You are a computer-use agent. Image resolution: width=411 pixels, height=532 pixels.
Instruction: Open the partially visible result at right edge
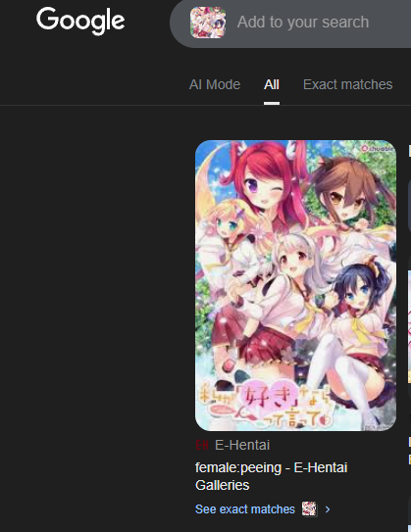coord(409,325)
